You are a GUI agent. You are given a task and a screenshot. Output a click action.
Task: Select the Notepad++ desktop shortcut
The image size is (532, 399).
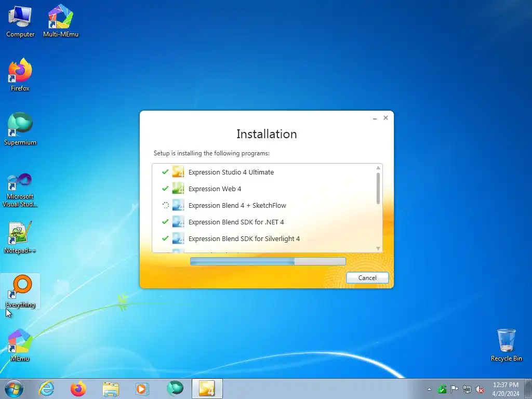(x=20, y=237)
